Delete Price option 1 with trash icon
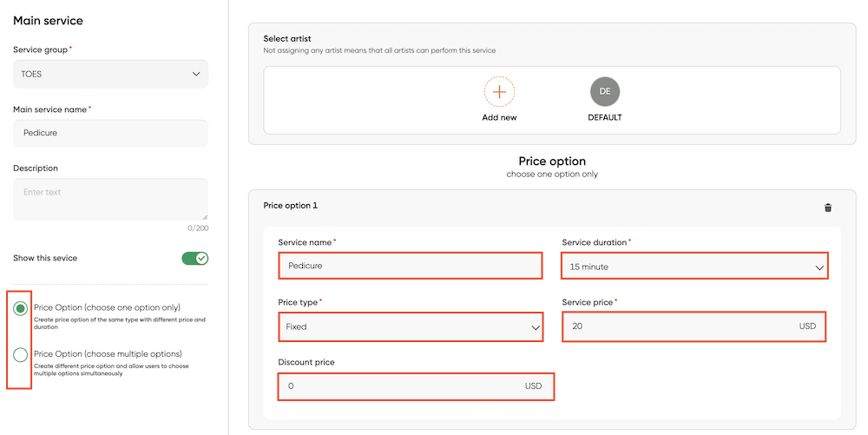868x435 pixels. (827, 208)
